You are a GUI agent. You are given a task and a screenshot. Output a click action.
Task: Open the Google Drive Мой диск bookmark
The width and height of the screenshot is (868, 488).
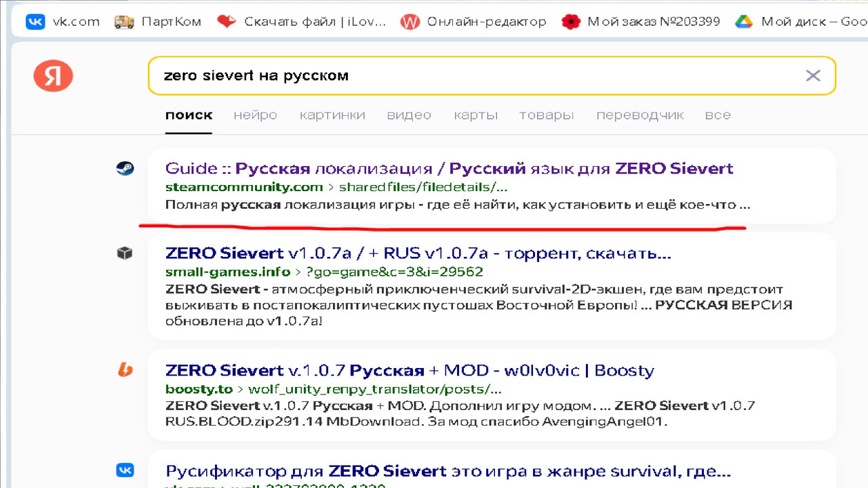(x=801, y=22)
